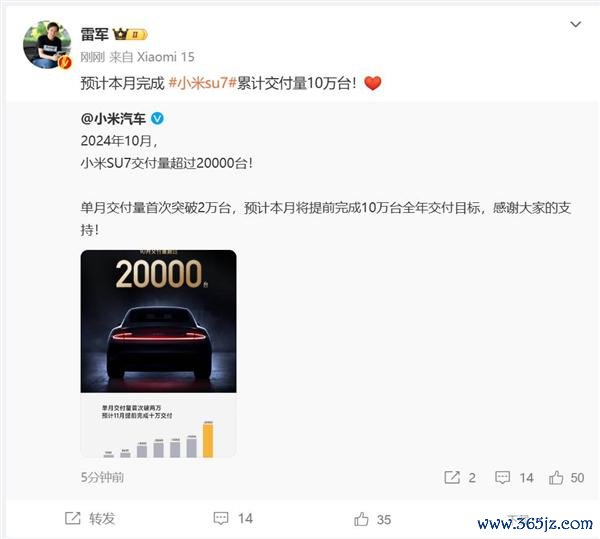Click the 雷军 username
Screen dimensions: 600x539
(95, 34)
